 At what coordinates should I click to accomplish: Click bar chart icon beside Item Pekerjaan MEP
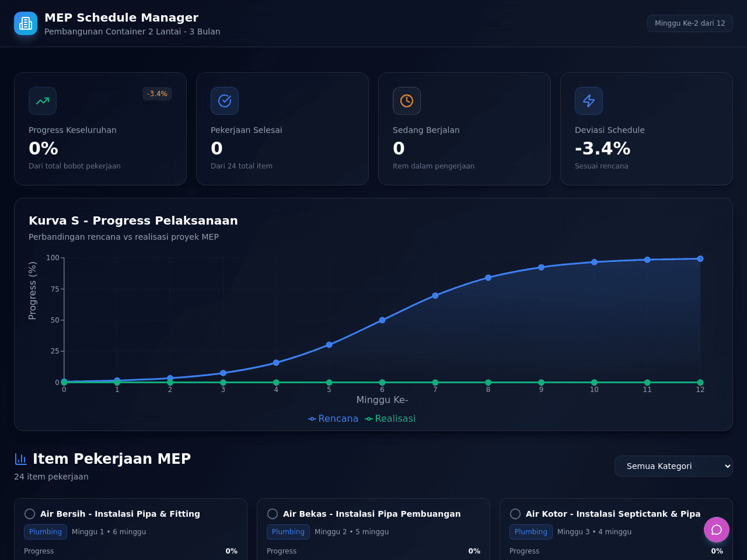(21, 459)
